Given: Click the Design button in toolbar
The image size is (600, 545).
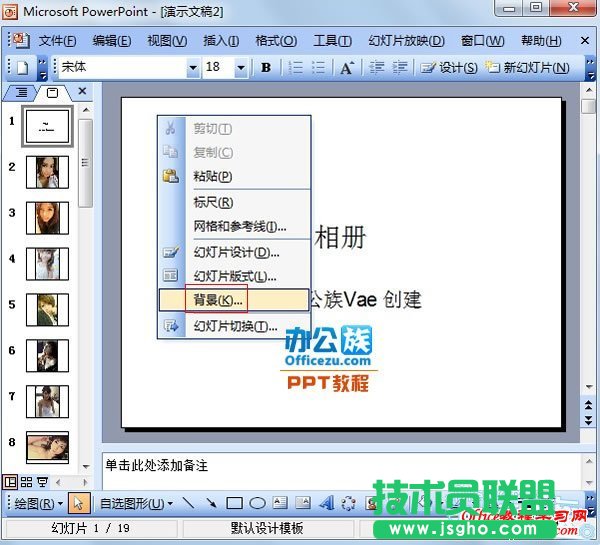Looking at the screenshot, I should pos(448,68).
